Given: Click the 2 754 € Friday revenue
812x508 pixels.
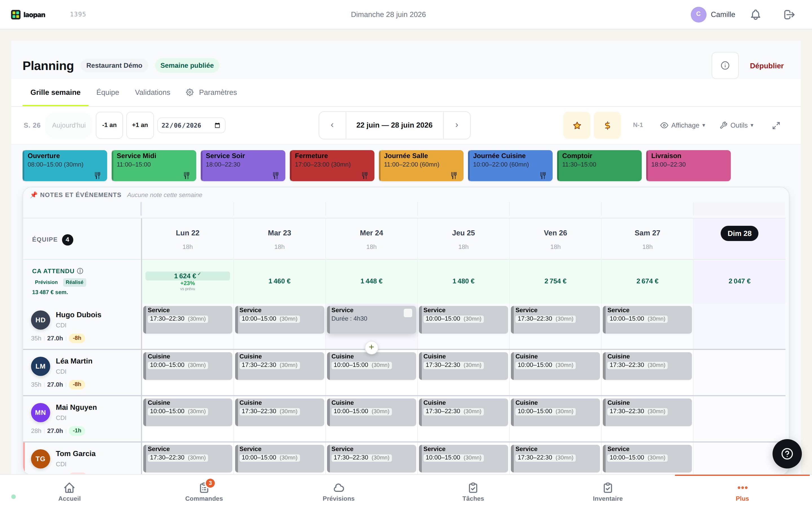Looking at the screenshot, I should tap(555, 281).
